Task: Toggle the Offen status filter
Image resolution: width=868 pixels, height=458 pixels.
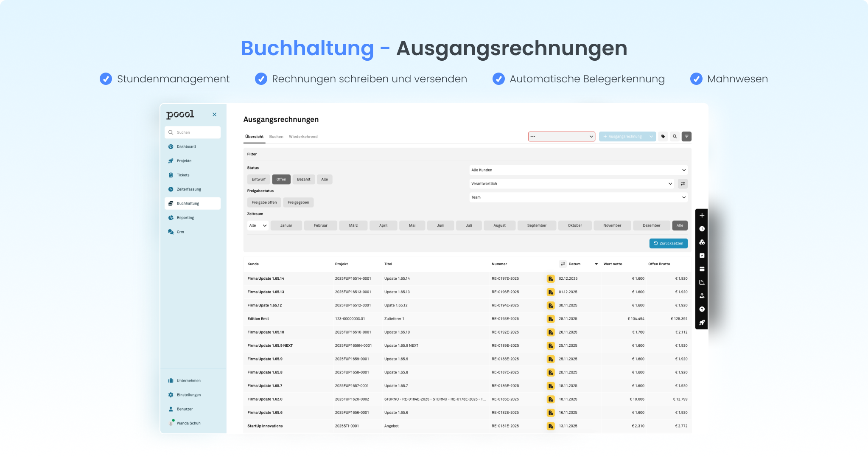Action: (281, 180)
